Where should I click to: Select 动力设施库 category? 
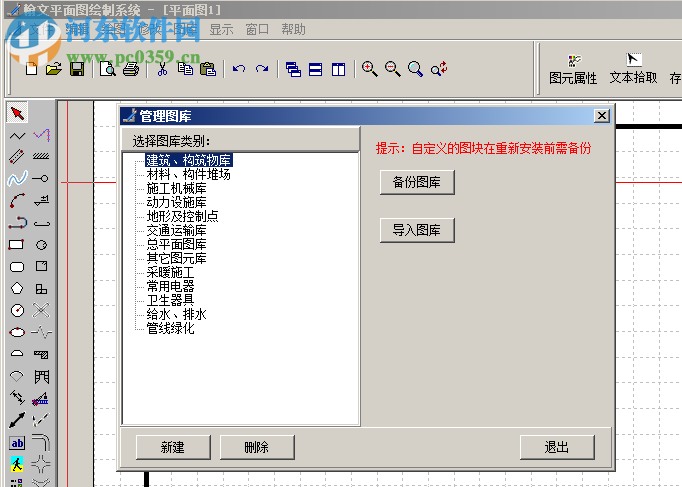tap(176, 202)
